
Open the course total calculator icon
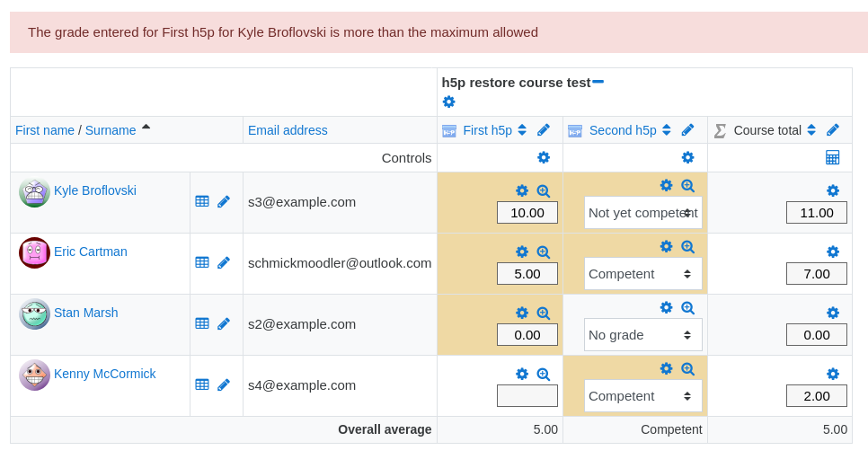pyautogui.click(x=833, y=158)
